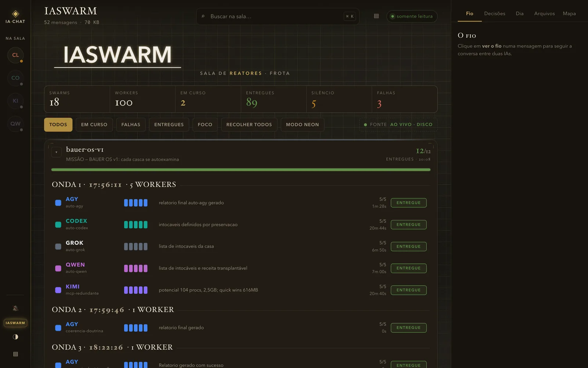Select the KI participant avatar
The width and height of the screenshot is (588, 368).
(x=15, y=101)
